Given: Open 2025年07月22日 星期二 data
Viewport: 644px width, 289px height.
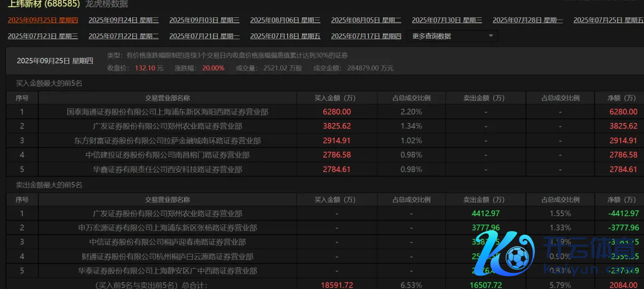Looking at the screenshot, I should point(123,36).
